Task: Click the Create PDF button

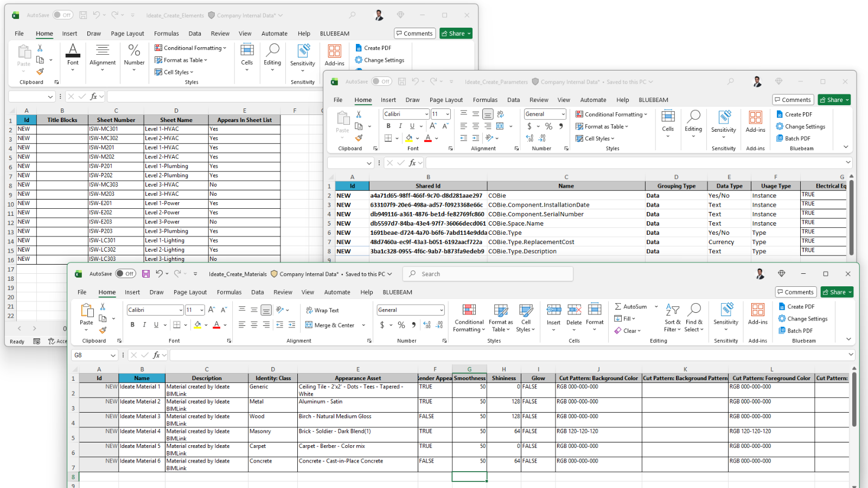Action: click(796, 306)
